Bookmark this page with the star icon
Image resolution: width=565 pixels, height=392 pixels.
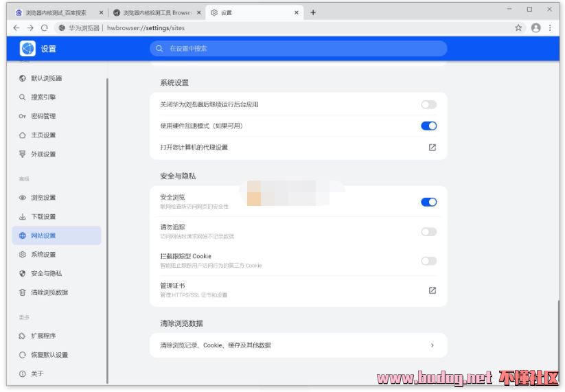pyautogui.click(x=518, y=27)
